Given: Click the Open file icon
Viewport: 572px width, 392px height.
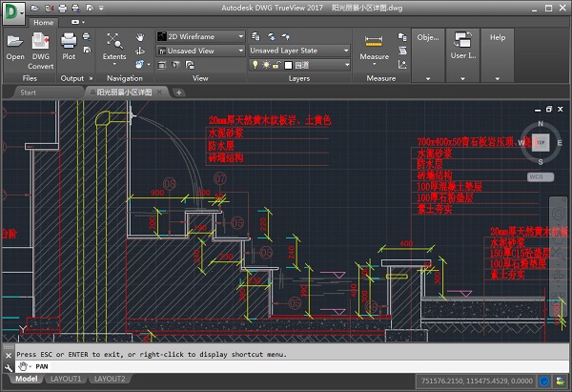Looking at the screenshot, I should 15,41.
